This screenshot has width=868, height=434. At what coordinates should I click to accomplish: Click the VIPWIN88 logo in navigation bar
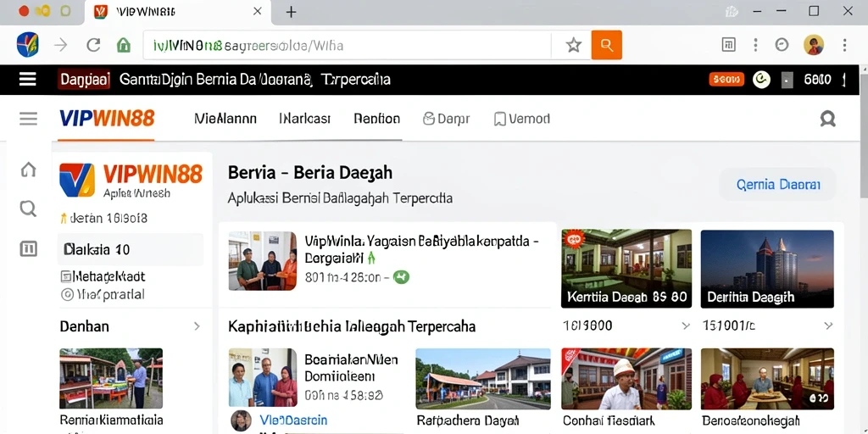point(107,119)
